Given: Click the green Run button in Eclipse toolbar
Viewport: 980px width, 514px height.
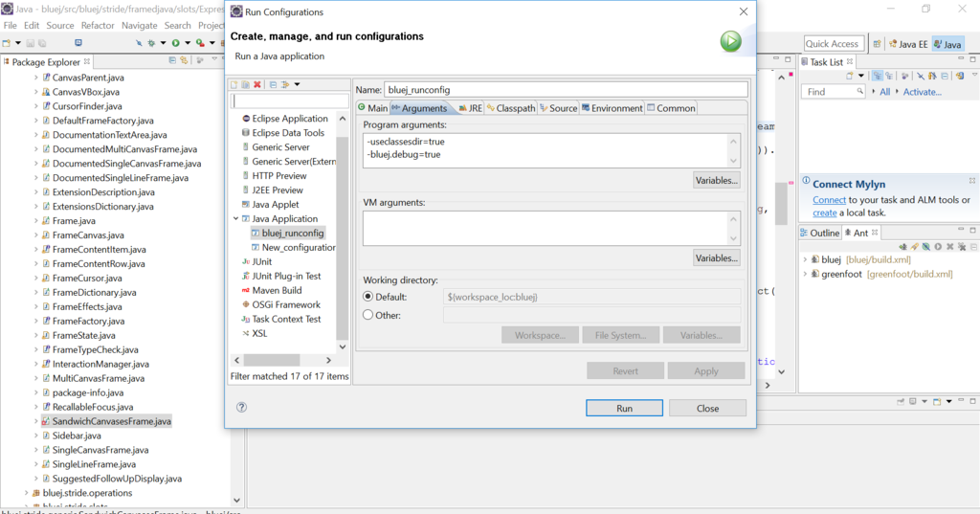Looking at the screenshot, I should tap(176, 42).
